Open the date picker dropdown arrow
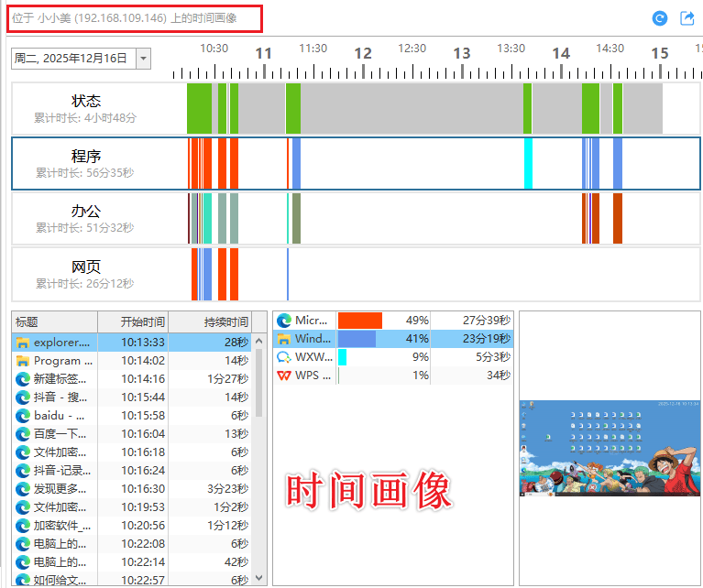Viewport: 703px width, 588px height. pyautogui.click(x=143, y=59)
